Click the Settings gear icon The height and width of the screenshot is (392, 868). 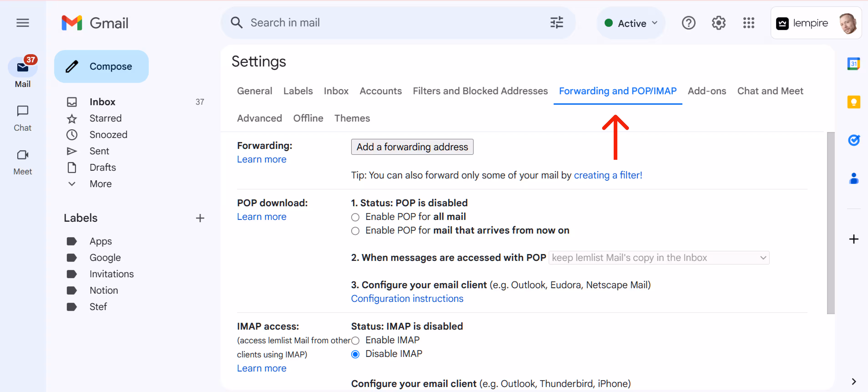(718, 23)
